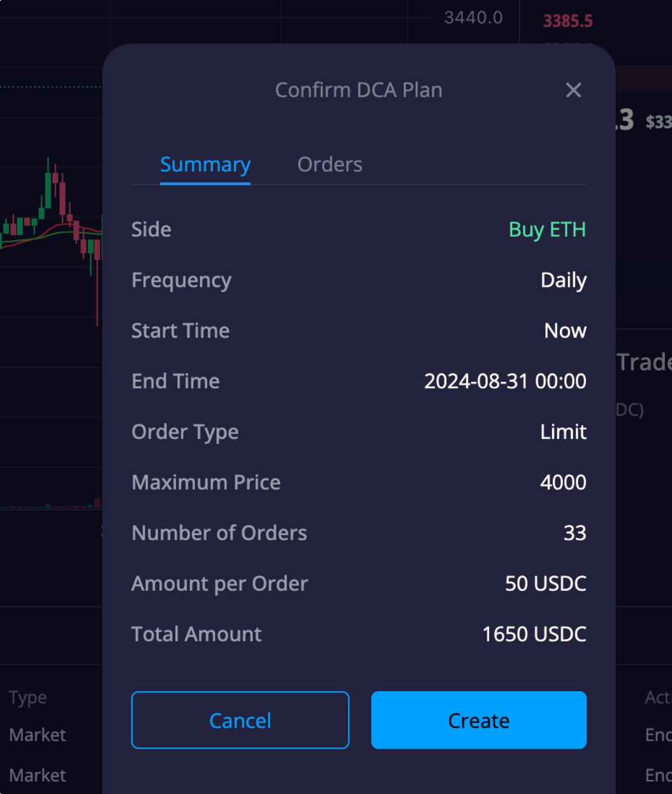The image size is (672, 794).
Task: Click the Number of Orders value 33
Action: coord(575,533)
